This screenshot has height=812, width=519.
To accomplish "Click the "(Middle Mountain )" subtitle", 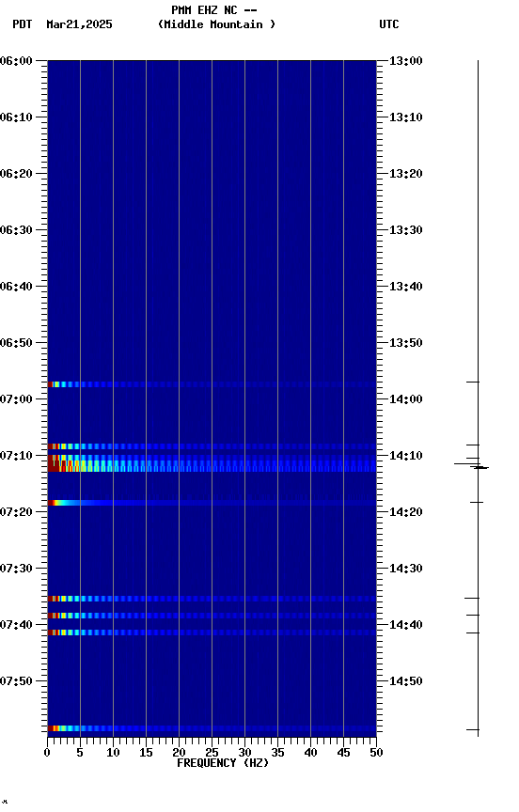I will click(216, 24).
